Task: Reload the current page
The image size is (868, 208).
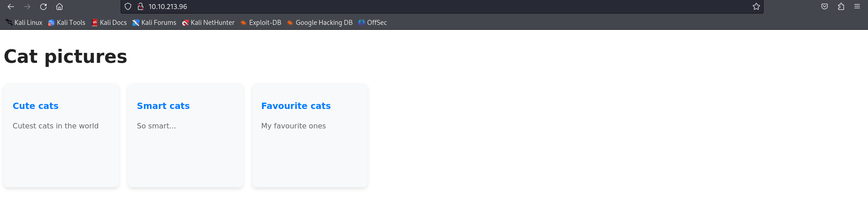Action: (43, 7)
